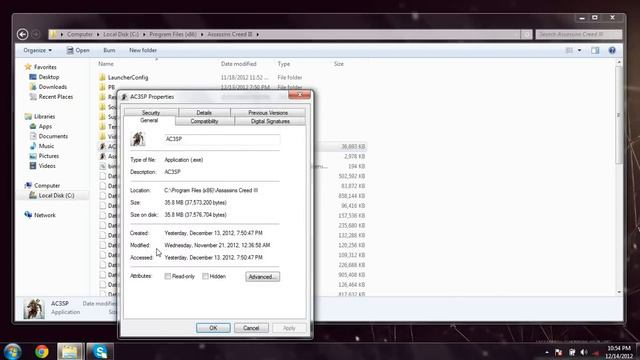Select the LauncherConfig folder
Image resolution: width=640 pixels, height=360 pixels.
click(x=124, y=78)
